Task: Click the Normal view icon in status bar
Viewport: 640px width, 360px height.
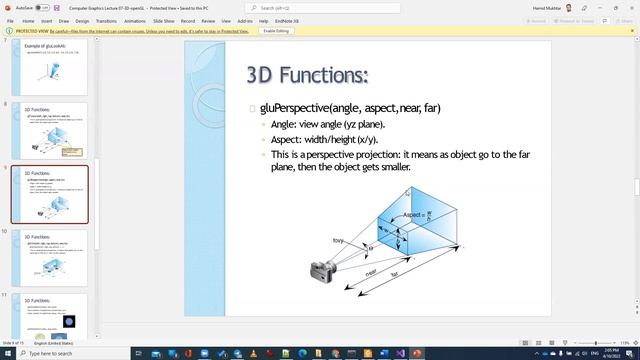Action: pos(525,343)
